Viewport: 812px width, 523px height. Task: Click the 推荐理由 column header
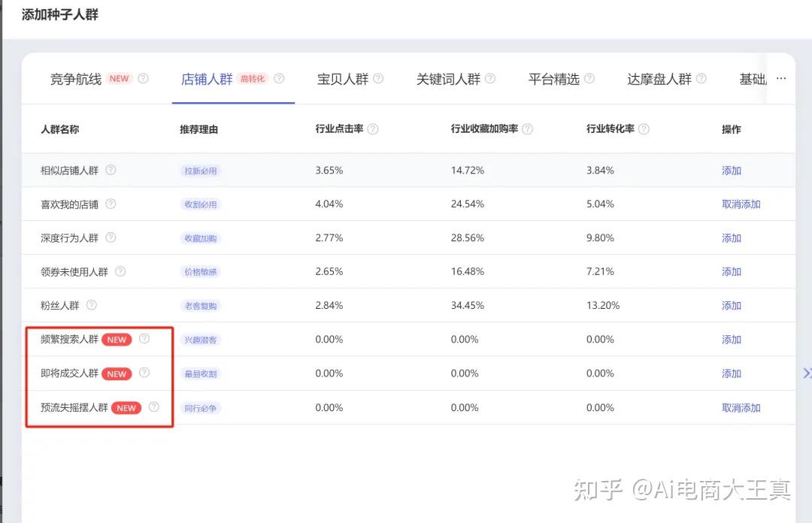point(198,129)
